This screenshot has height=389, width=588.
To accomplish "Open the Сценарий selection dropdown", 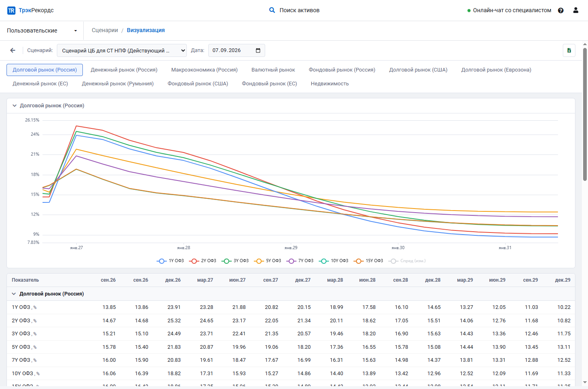I will coord(122,50).
